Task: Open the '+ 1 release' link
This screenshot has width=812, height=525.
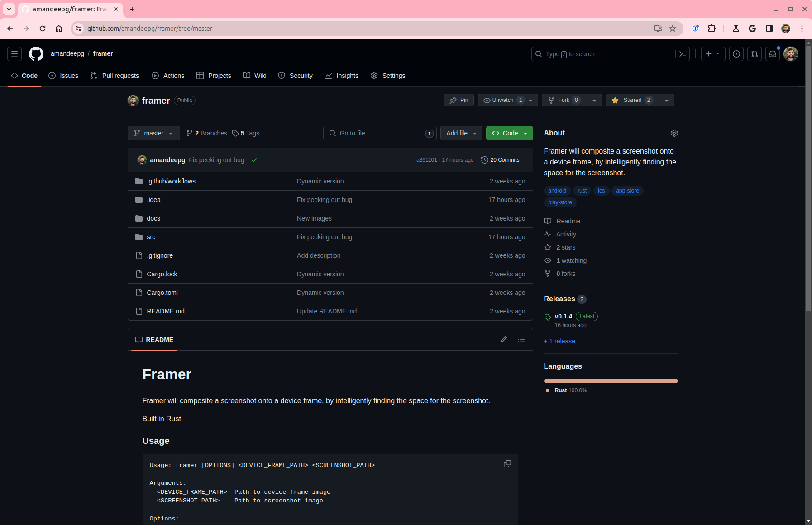Action: pos(559,341)
